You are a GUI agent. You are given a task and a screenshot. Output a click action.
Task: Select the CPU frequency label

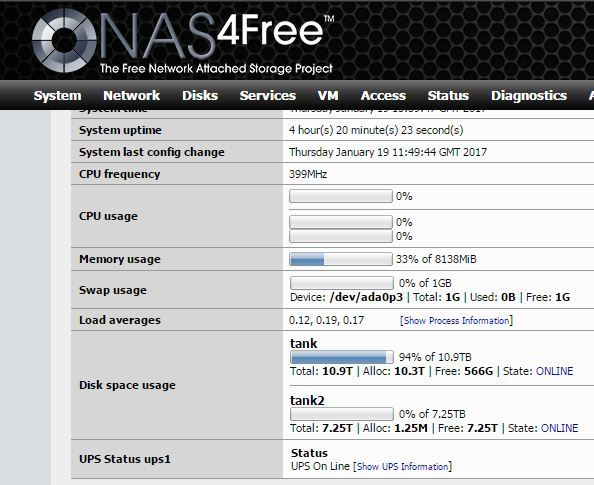(x=119, y=174)
